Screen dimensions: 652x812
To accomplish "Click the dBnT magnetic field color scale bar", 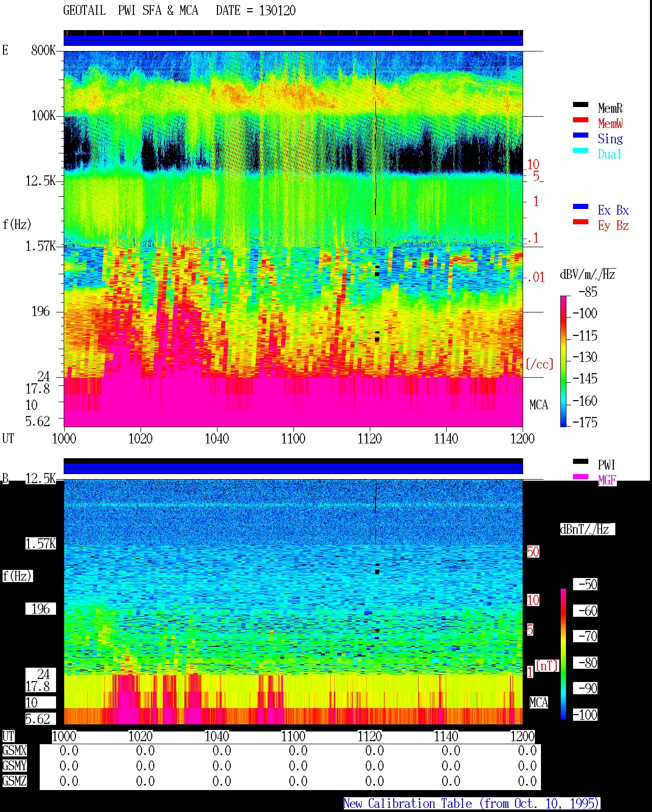I will coord(563,654).
